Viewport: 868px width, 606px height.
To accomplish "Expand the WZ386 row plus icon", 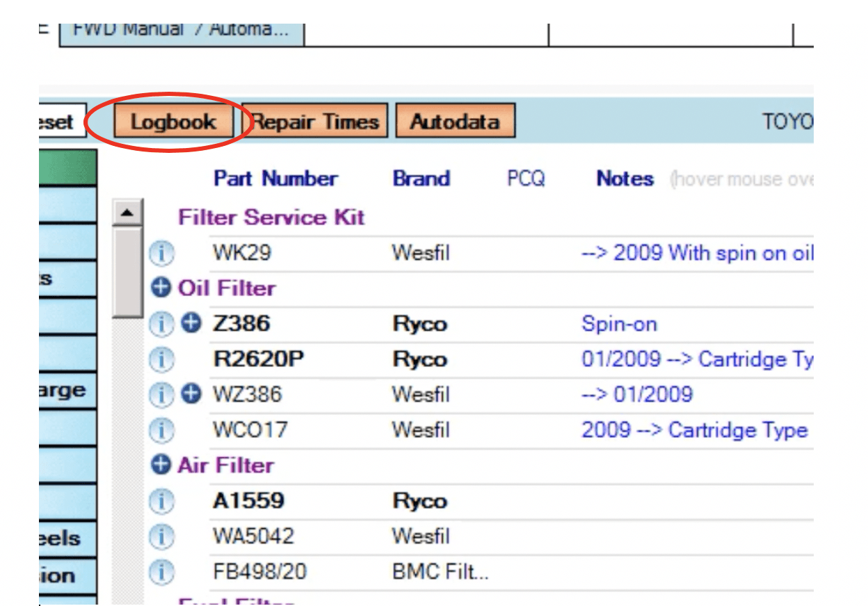I will coord(191,394).
